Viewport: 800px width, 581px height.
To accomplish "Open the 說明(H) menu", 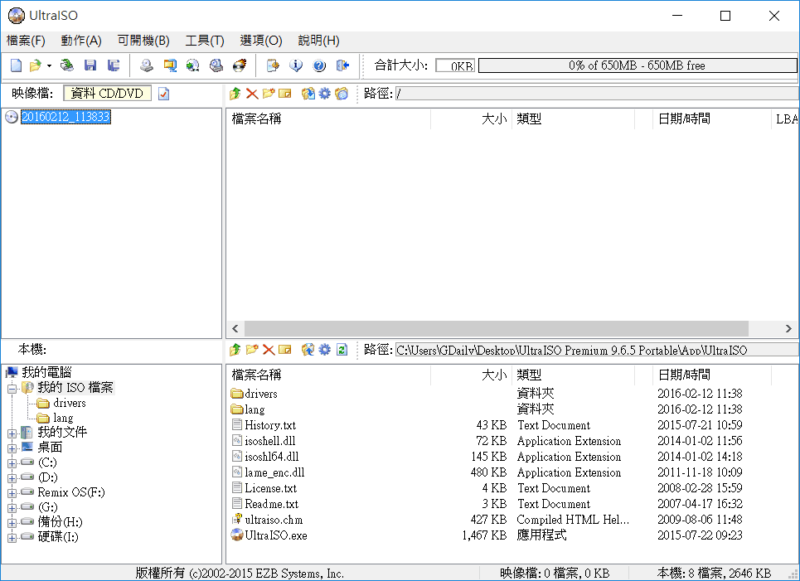I will tap(319, 40).
